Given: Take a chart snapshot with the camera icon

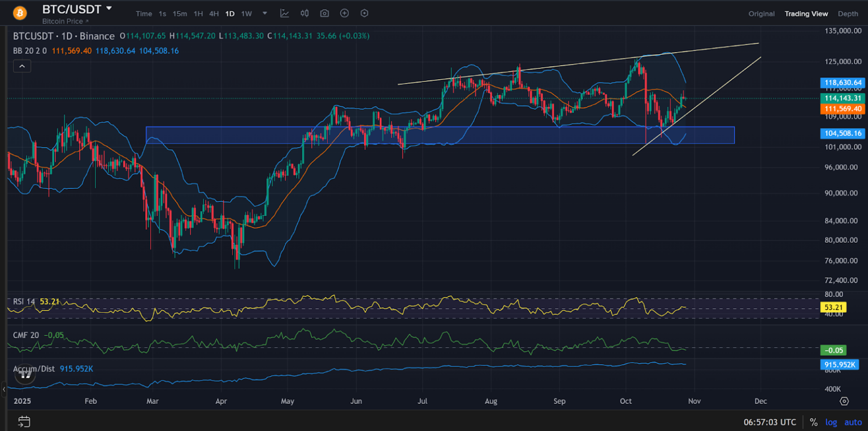Looking at the screenshot, I should coord(324,13).
